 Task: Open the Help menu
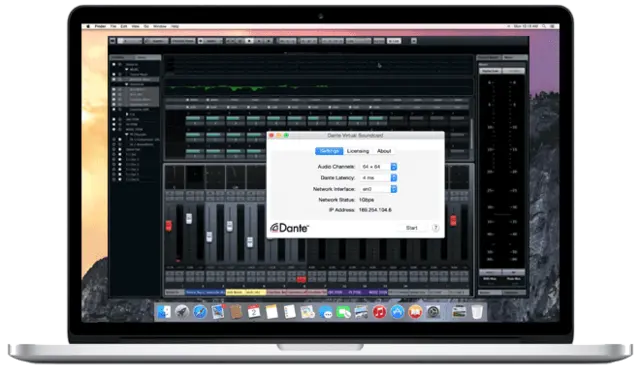175,26
